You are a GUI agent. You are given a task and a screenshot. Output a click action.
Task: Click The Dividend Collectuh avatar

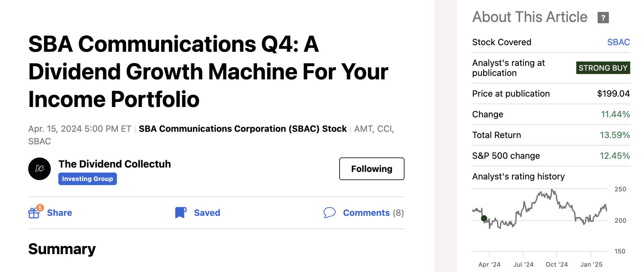[40, 169]
